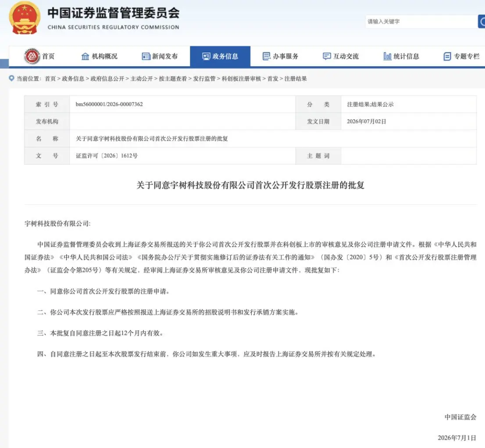This screenshot has height=448, width=485.
Task: Click the national emblem logo
Action: [25, 18]
